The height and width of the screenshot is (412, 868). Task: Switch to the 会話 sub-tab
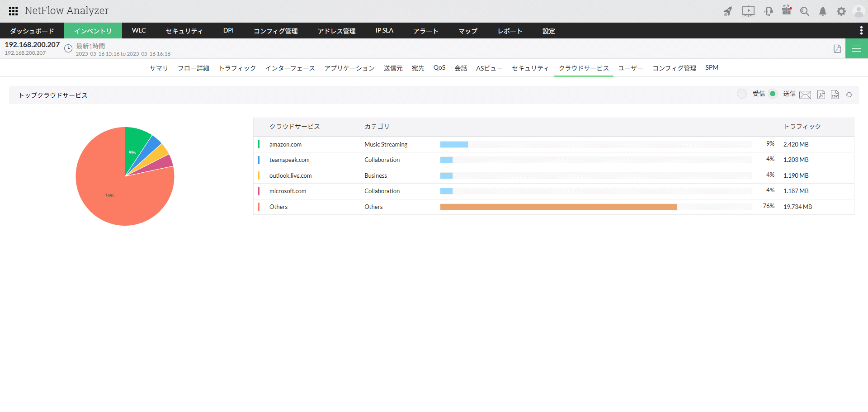[461, 68]
